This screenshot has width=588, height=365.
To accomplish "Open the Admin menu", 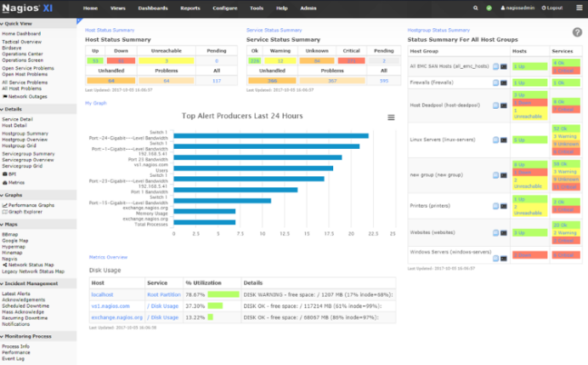I will (x=308, y=8).
